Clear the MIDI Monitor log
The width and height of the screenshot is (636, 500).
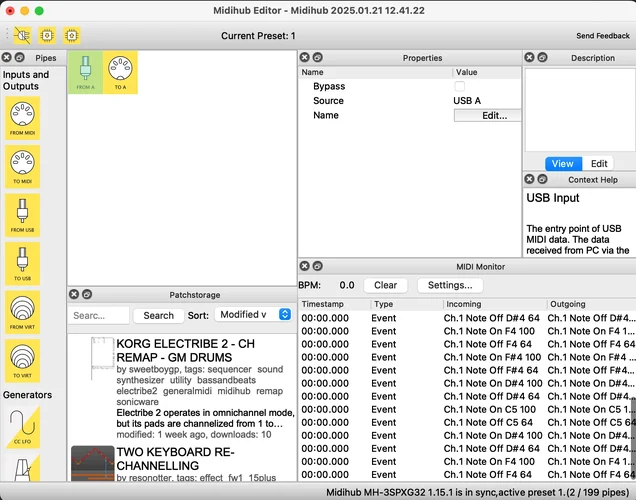385,285
